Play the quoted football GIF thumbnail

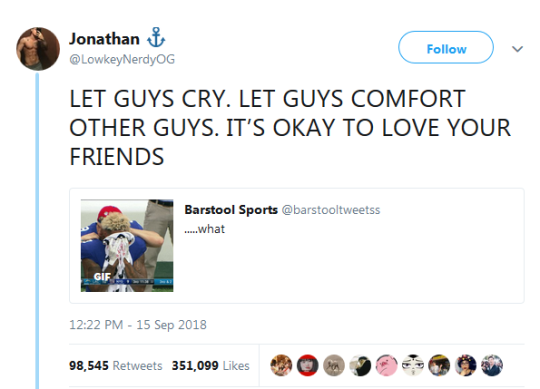click(127, 245)
